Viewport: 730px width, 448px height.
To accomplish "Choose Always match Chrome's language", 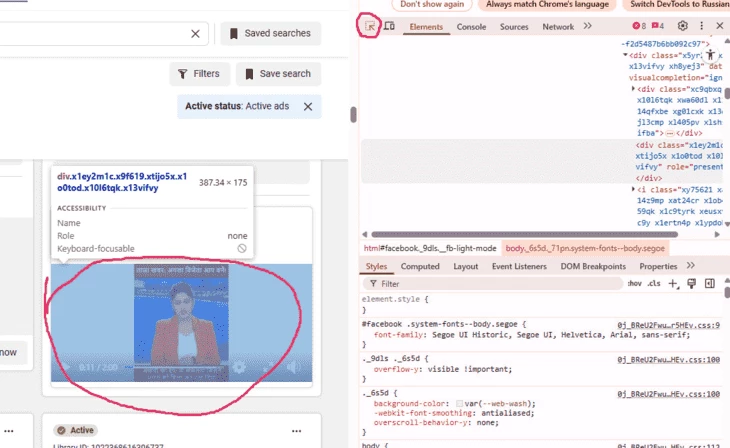I will tap(548, 4).
